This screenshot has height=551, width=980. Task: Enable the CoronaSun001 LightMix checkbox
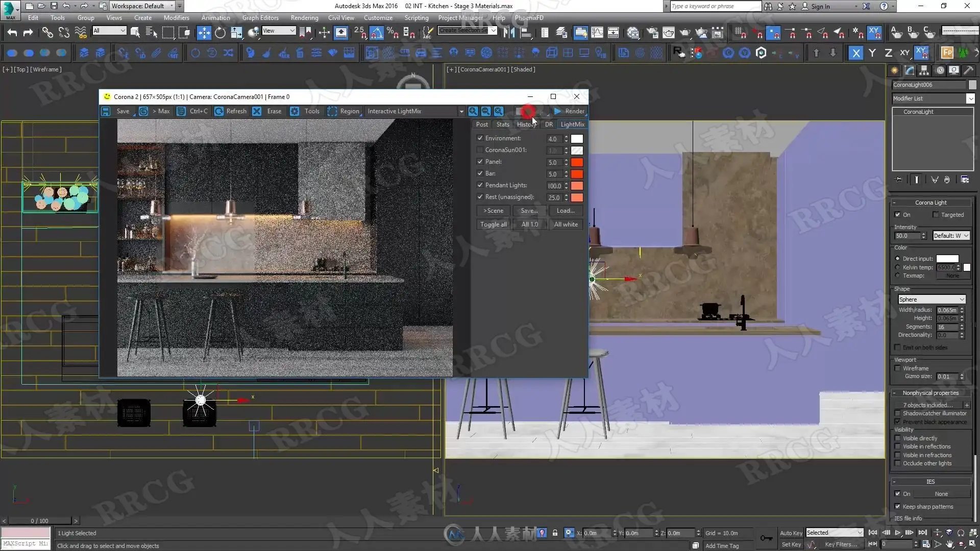point(480,150)
